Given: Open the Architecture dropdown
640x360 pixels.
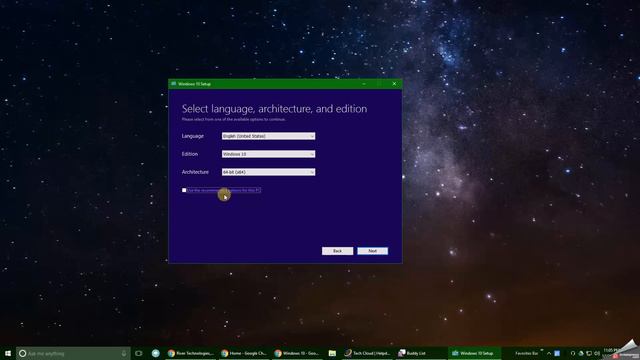Looking at the screenshot, I should pyautogui.click(x=268, y=172).
